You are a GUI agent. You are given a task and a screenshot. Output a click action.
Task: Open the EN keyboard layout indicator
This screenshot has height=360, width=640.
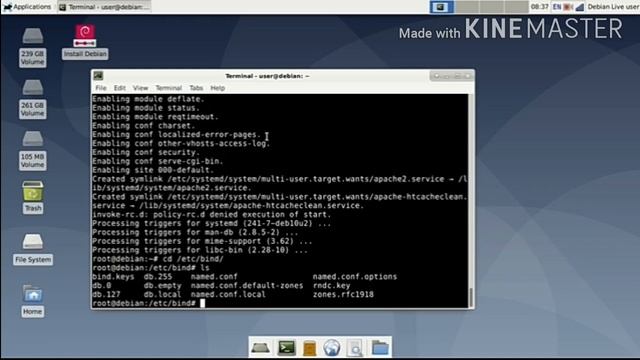point(557,7)
